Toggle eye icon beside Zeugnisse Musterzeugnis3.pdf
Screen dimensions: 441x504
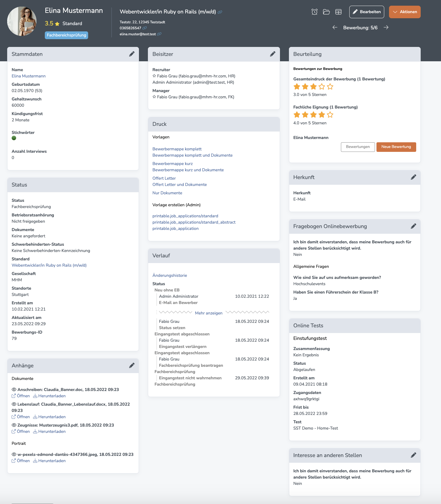point(14,425)
